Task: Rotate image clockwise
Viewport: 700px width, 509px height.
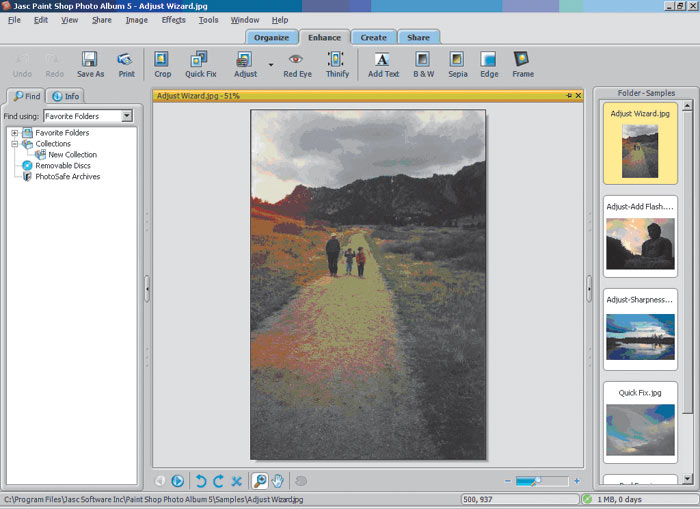Action: click(x=218, y=481)
